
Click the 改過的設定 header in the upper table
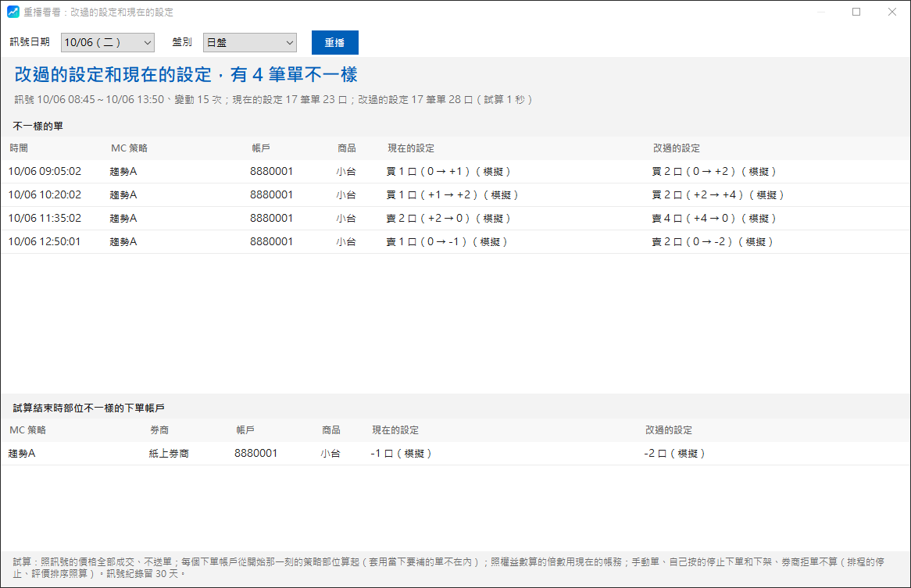point(677,148)
